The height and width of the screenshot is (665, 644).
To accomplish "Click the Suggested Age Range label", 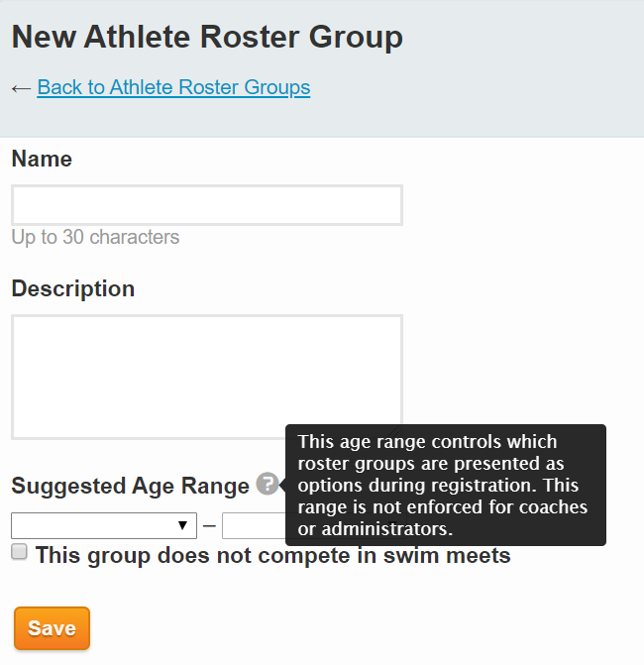I will tap(130, 486).
